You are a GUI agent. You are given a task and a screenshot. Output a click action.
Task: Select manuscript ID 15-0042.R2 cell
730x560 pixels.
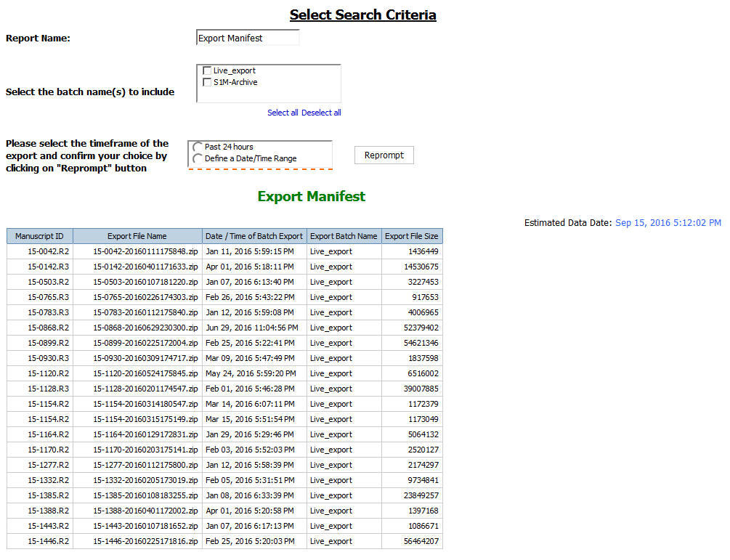(40, 251)
